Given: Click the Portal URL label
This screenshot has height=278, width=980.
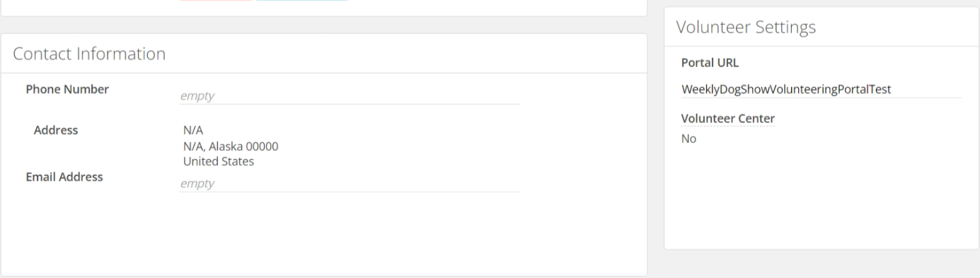Looking at the screenshot, I should tap(710, 62).
